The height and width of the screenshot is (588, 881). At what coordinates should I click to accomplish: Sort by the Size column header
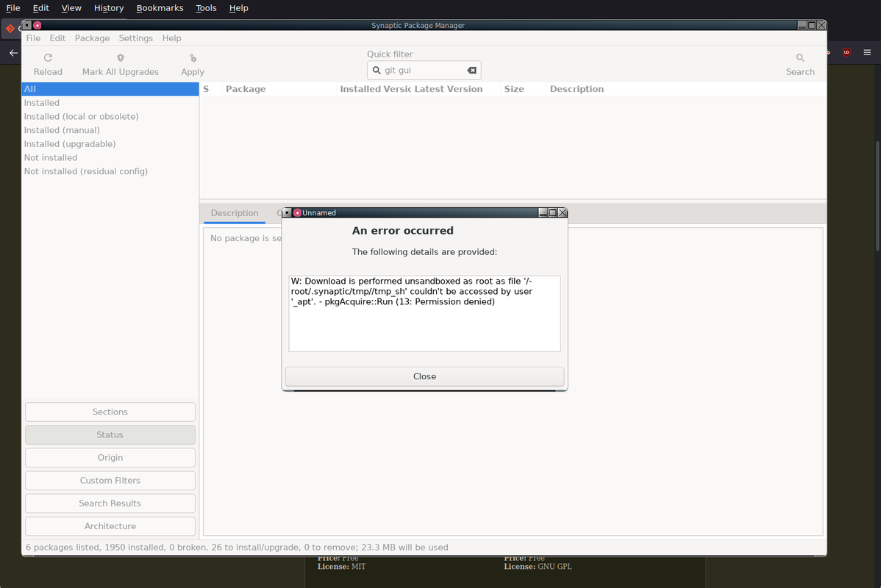(523, 89)
